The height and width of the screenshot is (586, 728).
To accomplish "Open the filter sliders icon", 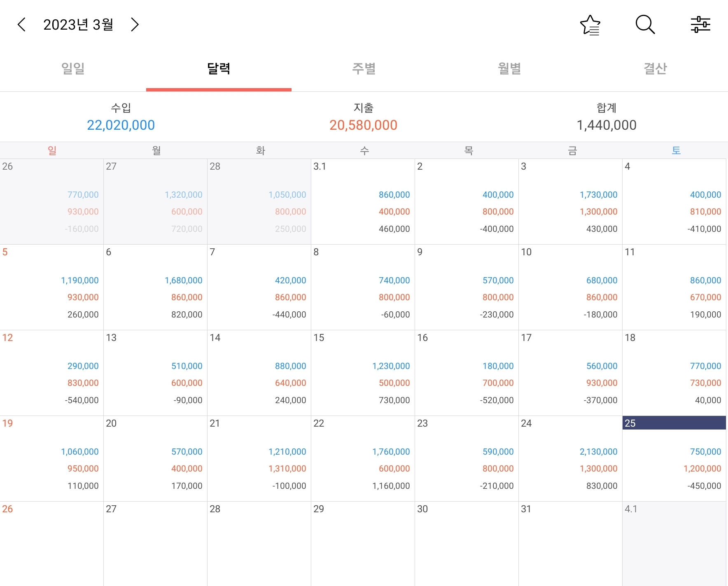I will 700,25.
